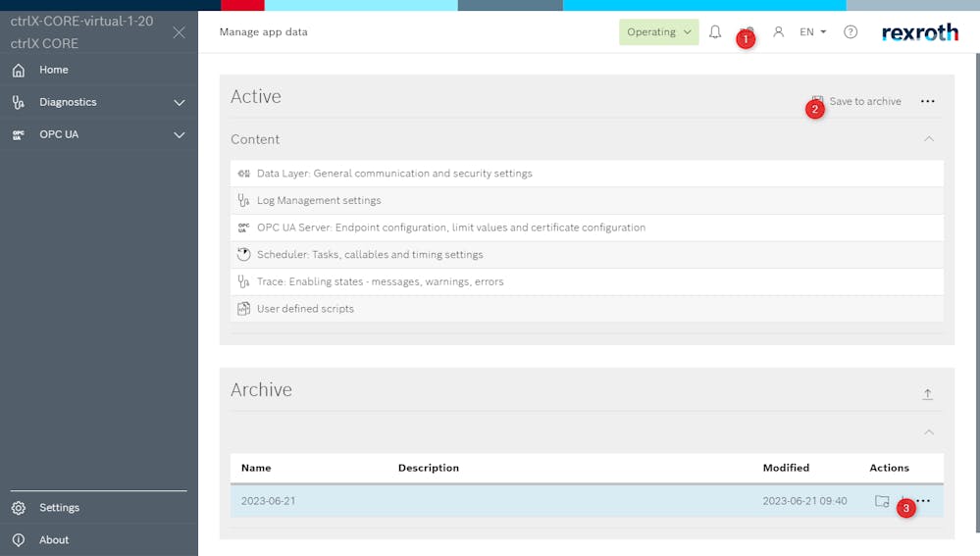Screen dimensions: 980x556
Task: Open three-dot menu for 2023-06-21 archive
Action: (923, 501)
